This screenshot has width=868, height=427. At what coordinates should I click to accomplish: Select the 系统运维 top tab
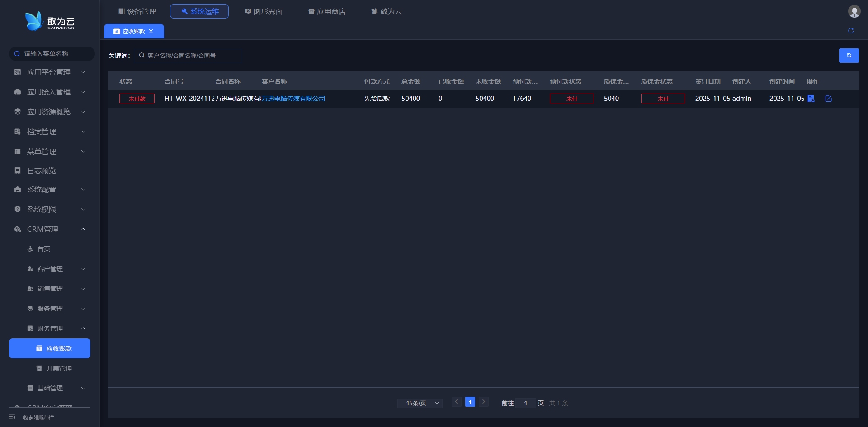pos(199,11)
